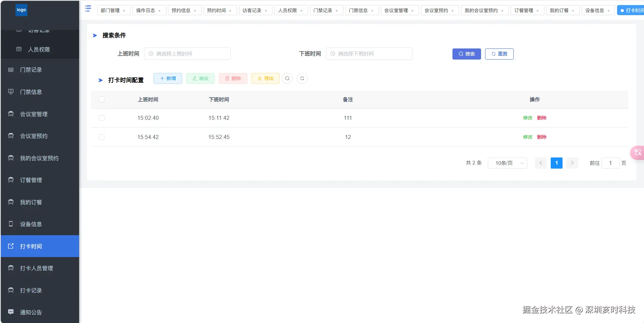This screenshot has width=644, height=323.
Task: Toggle the select-all checkbox in the table header
Action: tap(102, 99)
